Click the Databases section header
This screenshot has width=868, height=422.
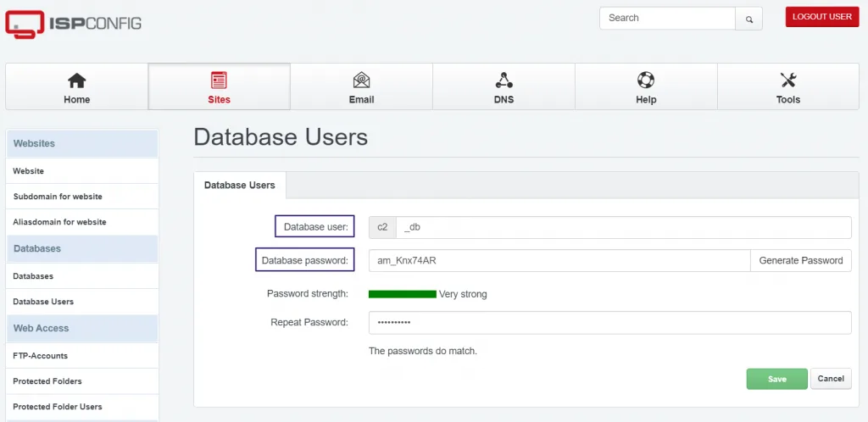(82, 249)
